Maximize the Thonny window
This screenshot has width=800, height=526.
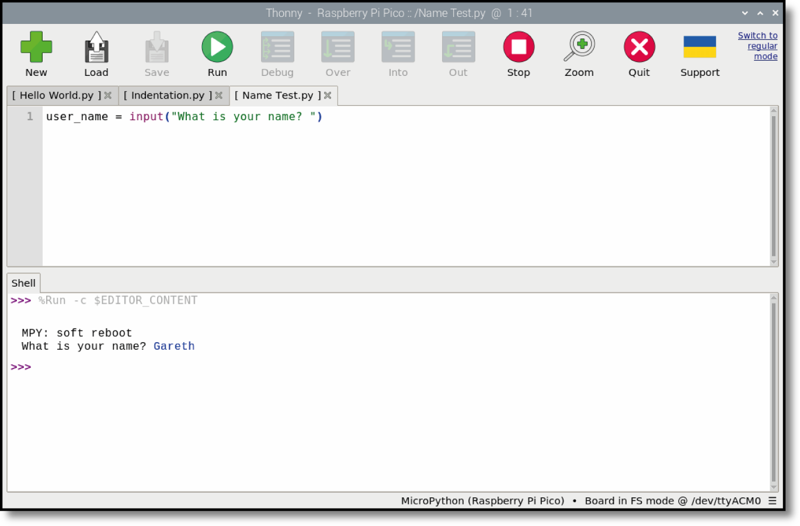coord(760,13)
